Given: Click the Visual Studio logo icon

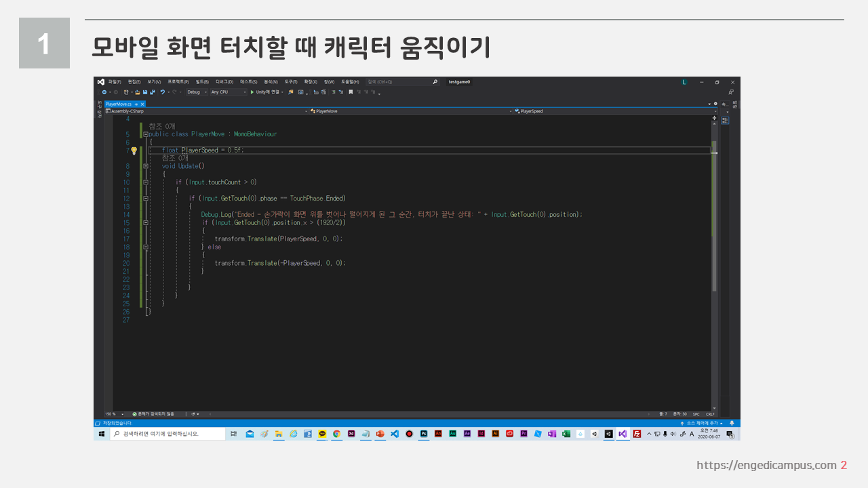Looking at the screenshot, I should [x=101, y=82].
